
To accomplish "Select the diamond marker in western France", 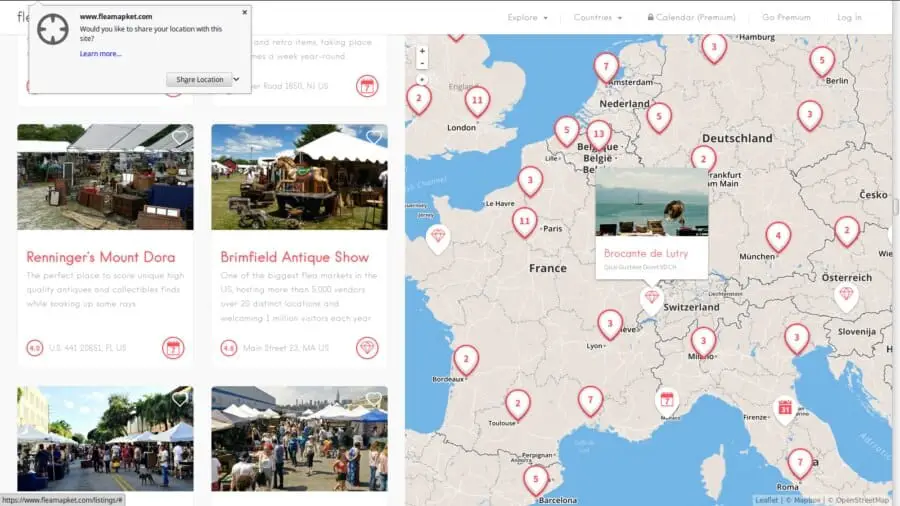I will 438,238.
